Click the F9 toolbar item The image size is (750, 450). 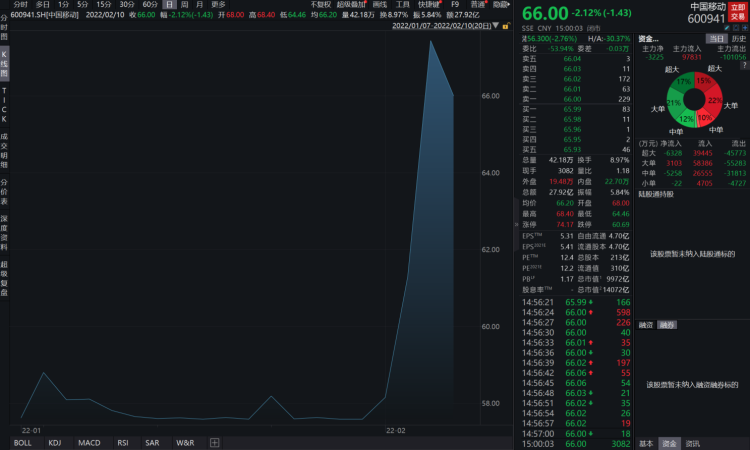[x=455, y=4]
